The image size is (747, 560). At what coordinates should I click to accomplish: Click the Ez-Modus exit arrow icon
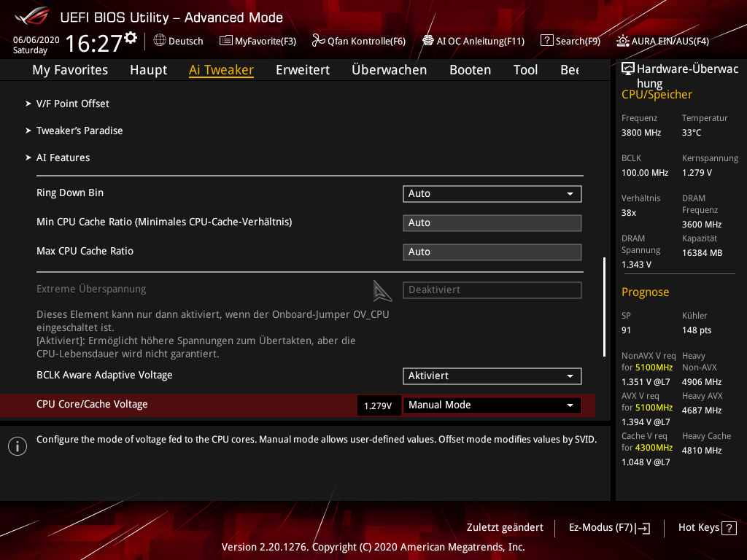tap(643, 528)
